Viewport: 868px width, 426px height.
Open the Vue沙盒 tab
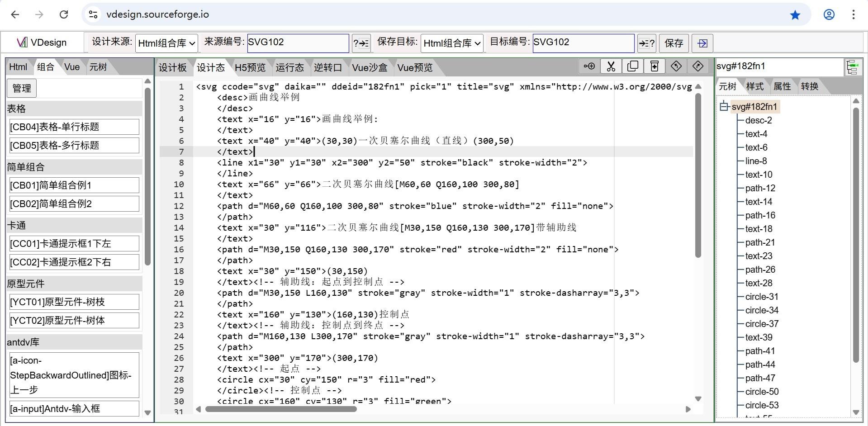click(370, 67)
